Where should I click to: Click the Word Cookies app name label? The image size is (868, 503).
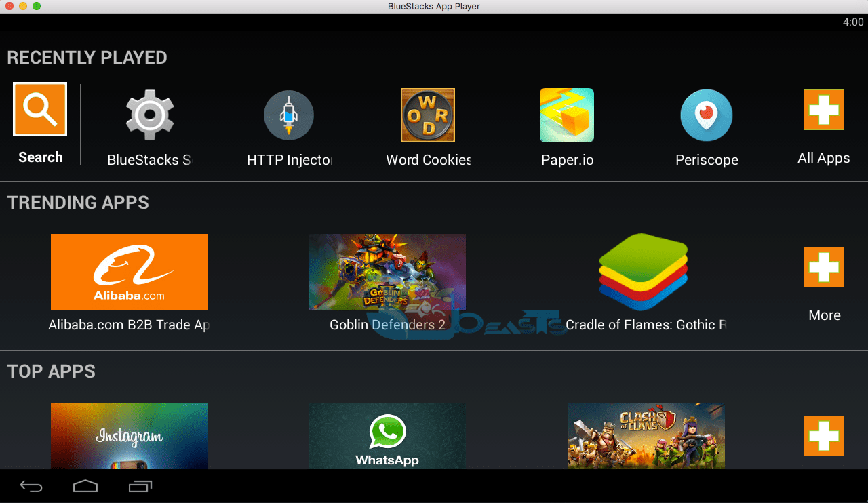click(x=429, y=160)
